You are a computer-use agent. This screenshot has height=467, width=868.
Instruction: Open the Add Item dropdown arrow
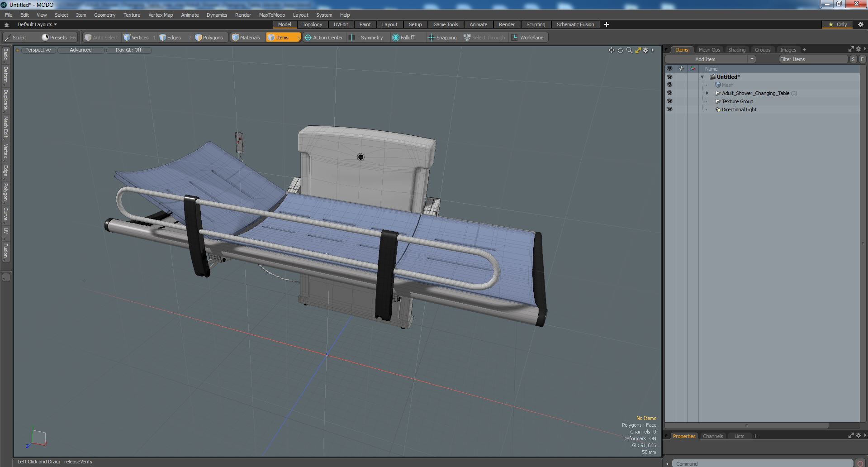(x=752, y=59)
